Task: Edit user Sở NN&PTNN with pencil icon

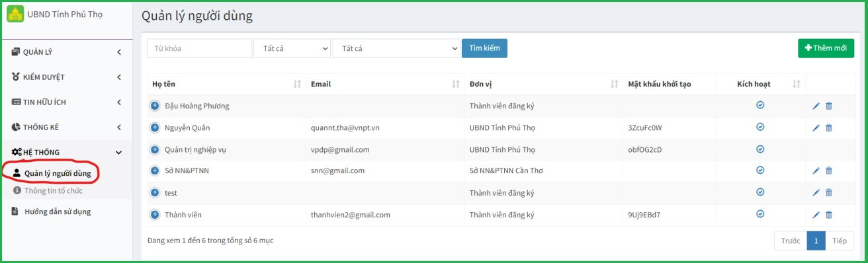Action: coord(816,170)
